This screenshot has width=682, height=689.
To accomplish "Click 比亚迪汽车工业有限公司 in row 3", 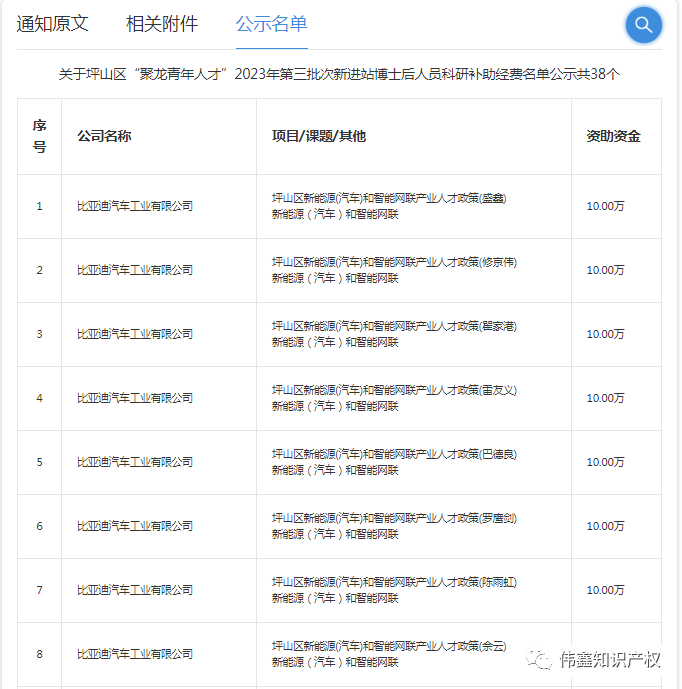I will [x=135, y=334].
